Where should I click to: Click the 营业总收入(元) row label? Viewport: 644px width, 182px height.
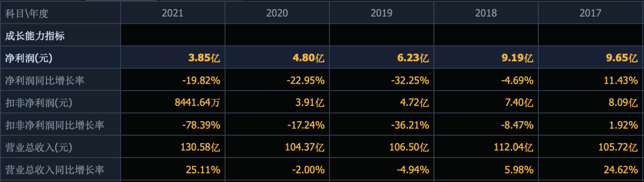[38, 147]
